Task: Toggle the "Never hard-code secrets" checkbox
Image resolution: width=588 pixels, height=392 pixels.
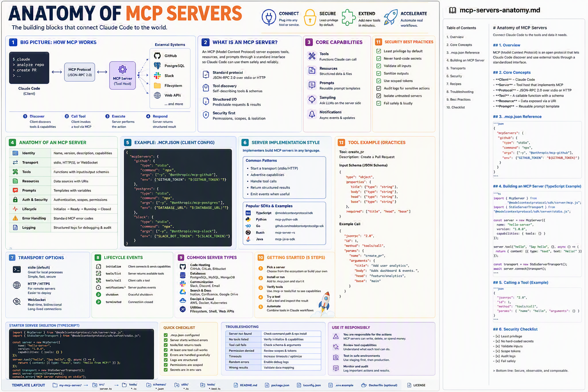Action: (379, 59)
